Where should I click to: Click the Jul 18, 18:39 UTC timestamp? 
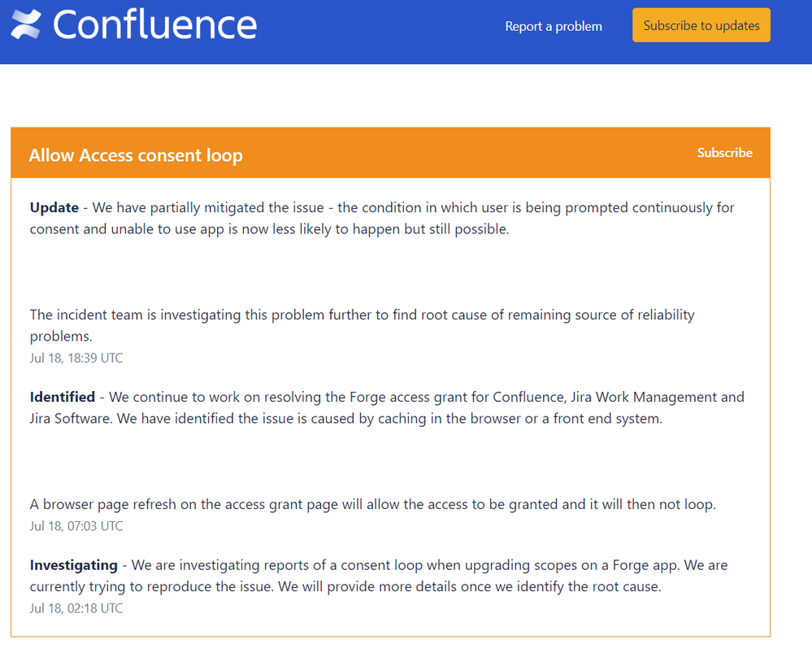tap(76, 358)
